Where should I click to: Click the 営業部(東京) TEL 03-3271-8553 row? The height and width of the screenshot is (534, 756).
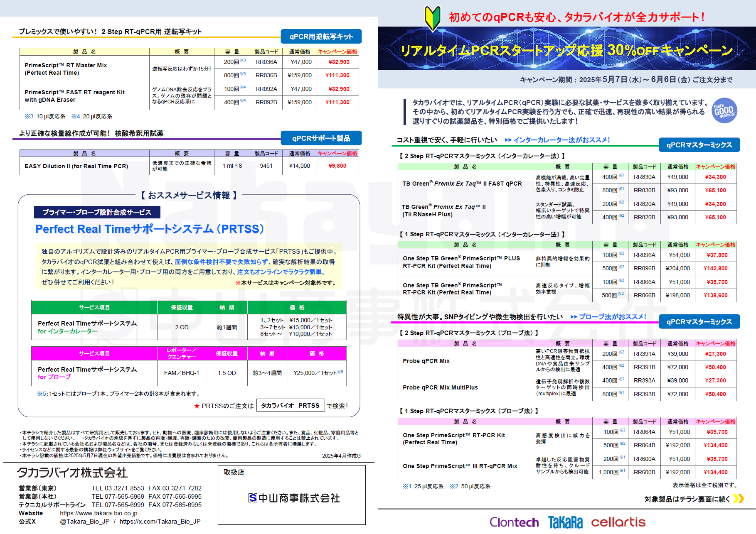coord(110,488)
